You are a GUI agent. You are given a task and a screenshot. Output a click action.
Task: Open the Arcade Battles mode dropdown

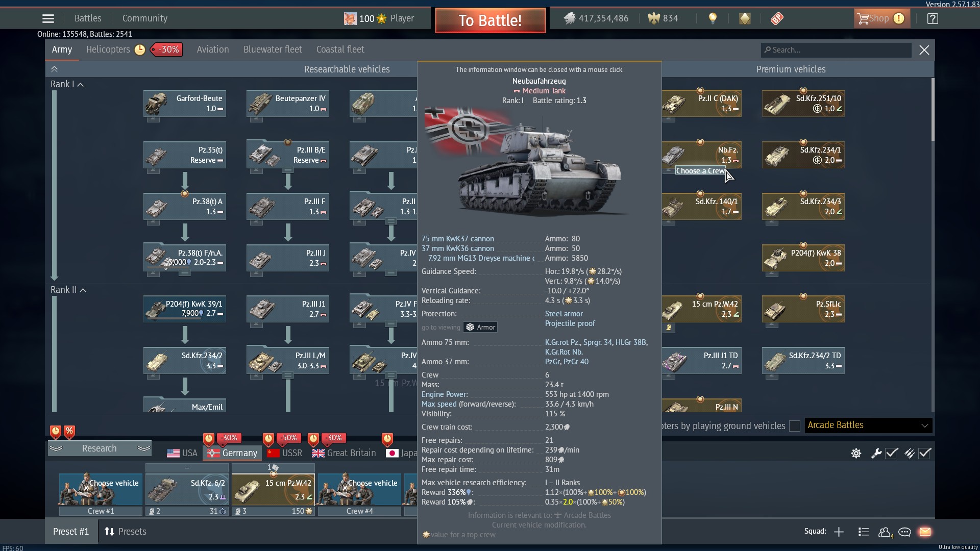(868, 425)
